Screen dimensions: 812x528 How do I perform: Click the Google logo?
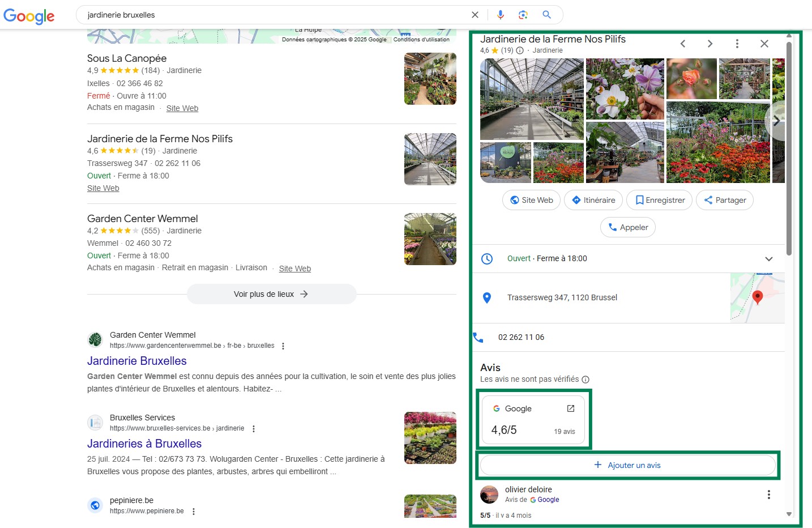[29, 16]
